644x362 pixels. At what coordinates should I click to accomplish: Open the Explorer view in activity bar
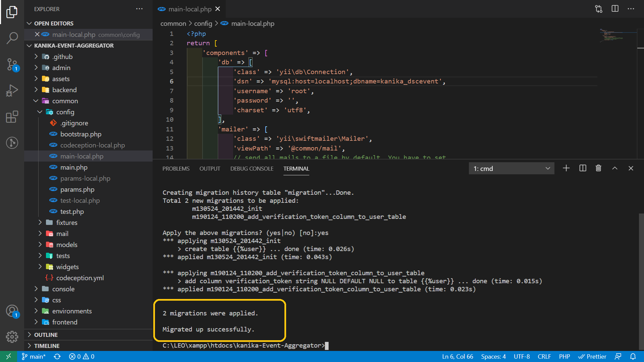coord(12,12)
